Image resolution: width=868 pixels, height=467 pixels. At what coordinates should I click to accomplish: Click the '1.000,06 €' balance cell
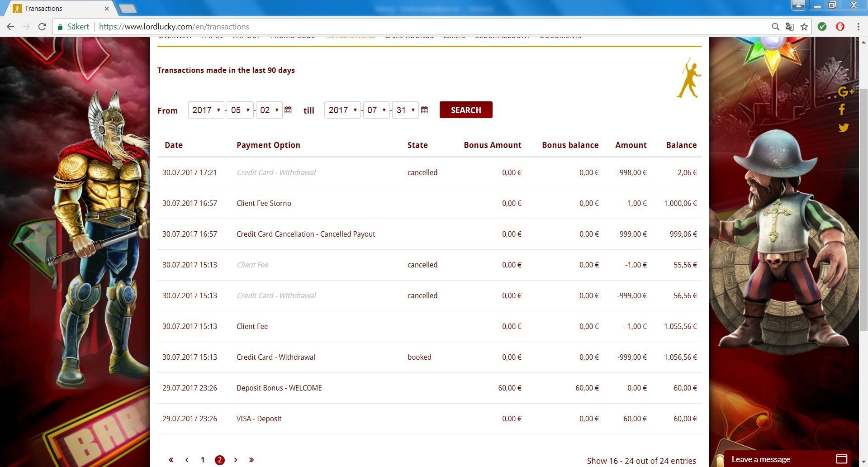(680, 203)
